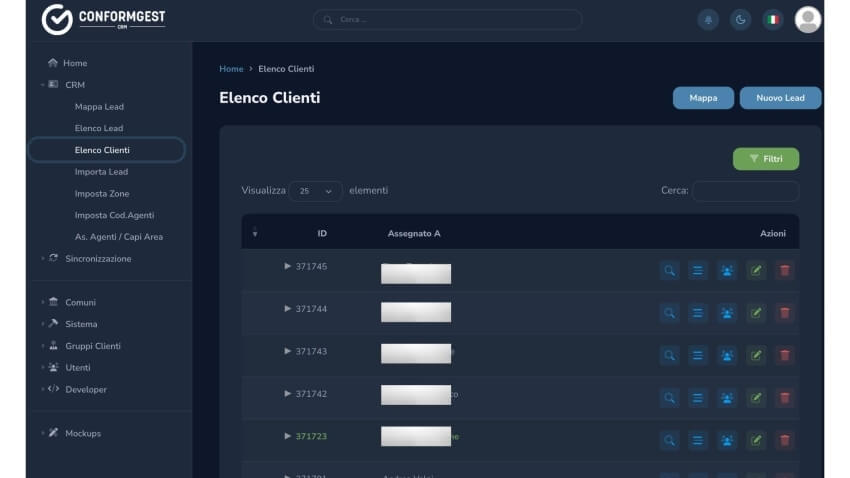Expand row 371742 details triangle
Screen dimensions: 850x478
click(x=287, y=393)
